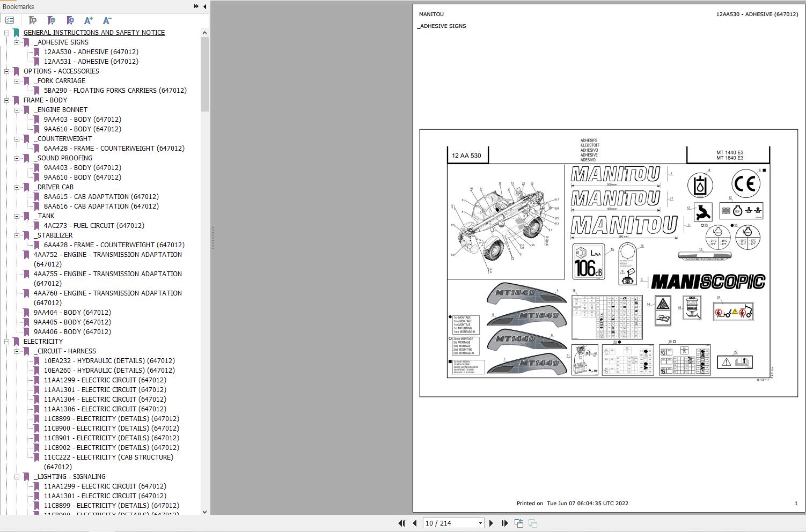Click the bookmarks vertical scrollbar thumb
The width and height of the screenshot is (806, 532).
(204, 75)
